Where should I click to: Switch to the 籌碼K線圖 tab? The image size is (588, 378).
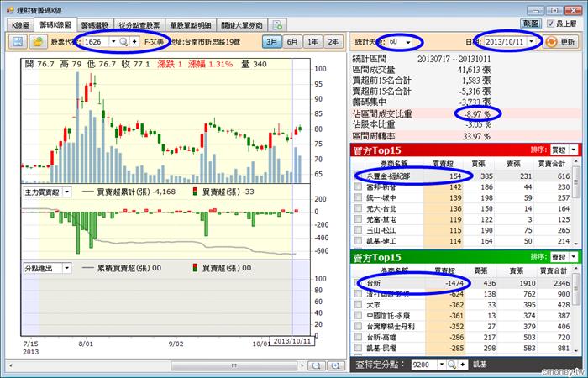pos(55,24)
